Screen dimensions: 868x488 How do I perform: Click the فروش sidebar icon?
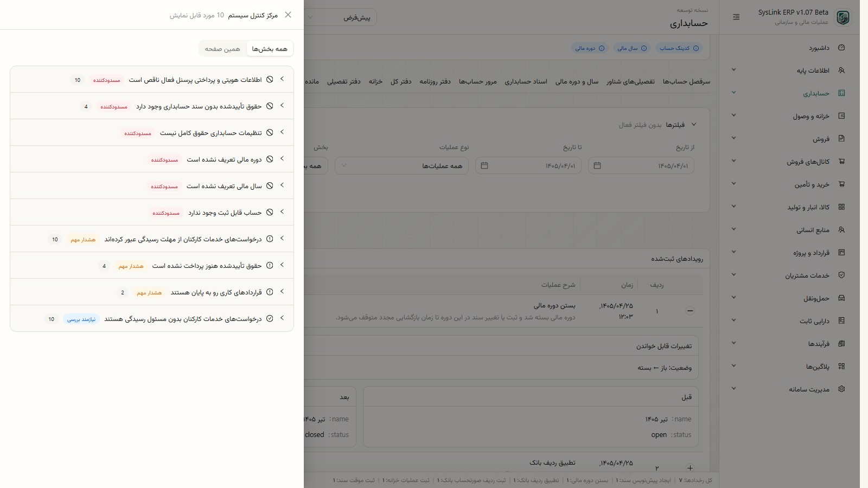point(841,139)
